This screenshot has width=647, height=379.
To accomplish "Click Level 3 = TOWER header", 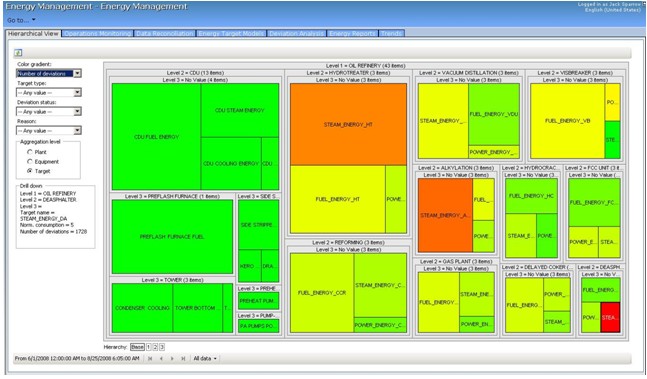I will click(172, 280).
